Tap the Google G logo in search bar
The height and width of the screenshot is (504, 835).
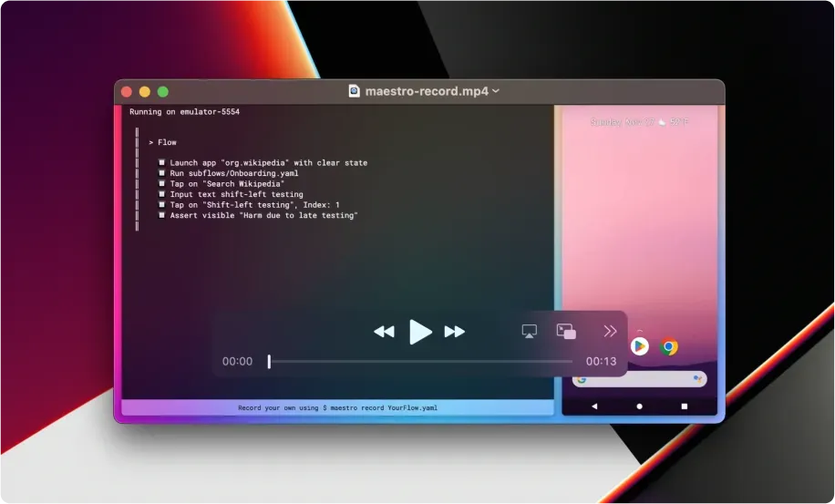tap(582, 379)
